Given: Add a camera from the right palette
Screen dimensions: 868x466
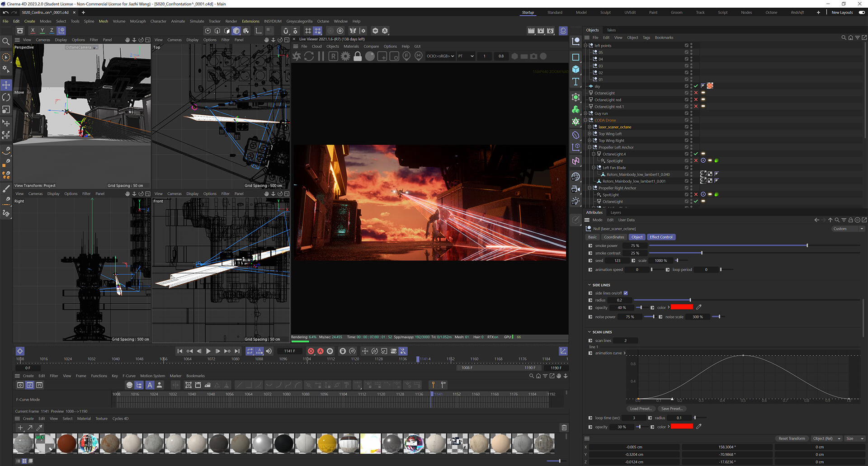Looking at the screenshot, I should 576,189.
